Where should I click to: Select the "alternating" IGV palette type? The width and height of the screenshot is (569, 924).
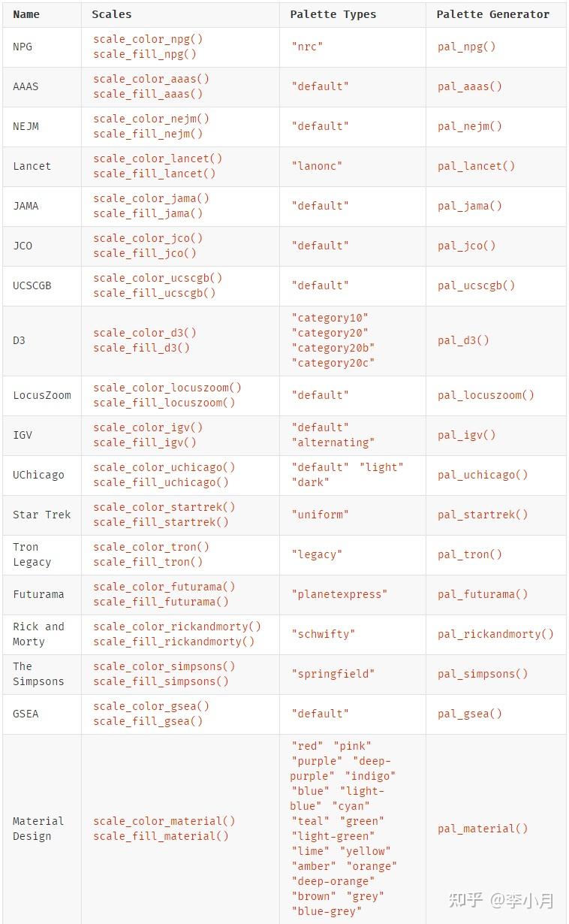tap(333, 442)
